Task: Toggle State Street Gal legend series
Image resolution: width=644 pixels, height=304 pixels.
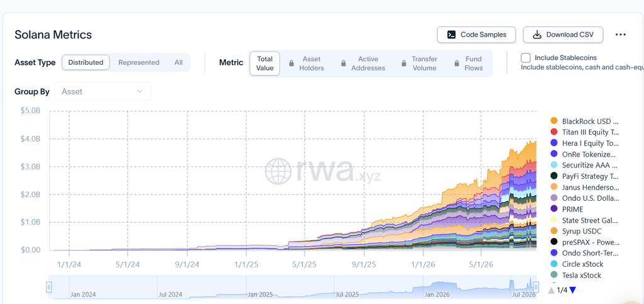Action: [584, 220]
